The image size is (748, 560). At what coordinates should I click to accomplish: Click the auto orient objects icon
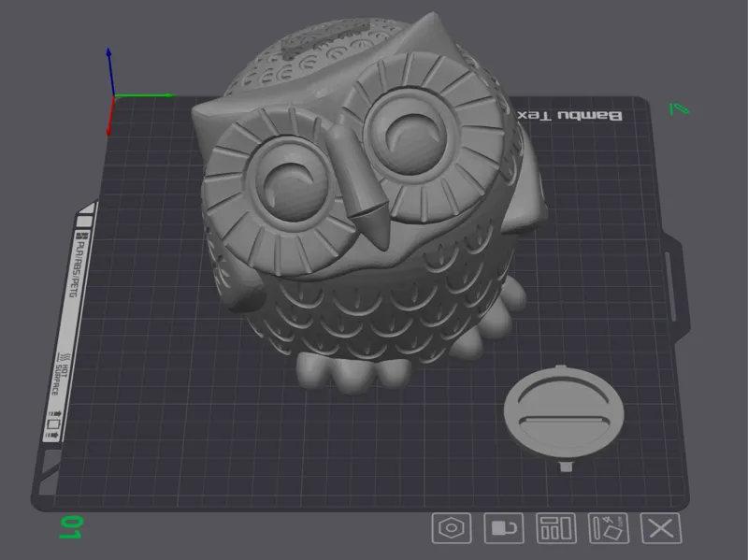(609, 528)
